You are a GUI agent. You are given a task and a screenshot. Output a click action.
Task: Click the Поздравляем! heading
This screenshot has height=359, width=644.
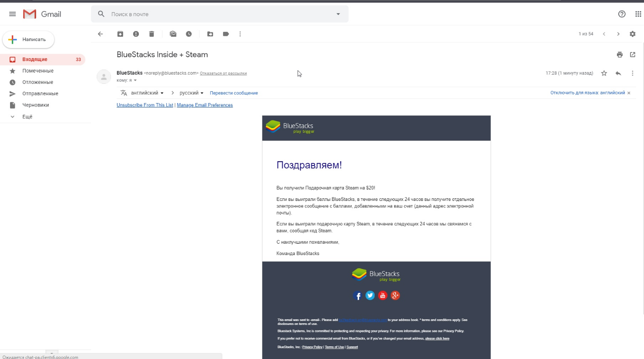pos(309,165)
